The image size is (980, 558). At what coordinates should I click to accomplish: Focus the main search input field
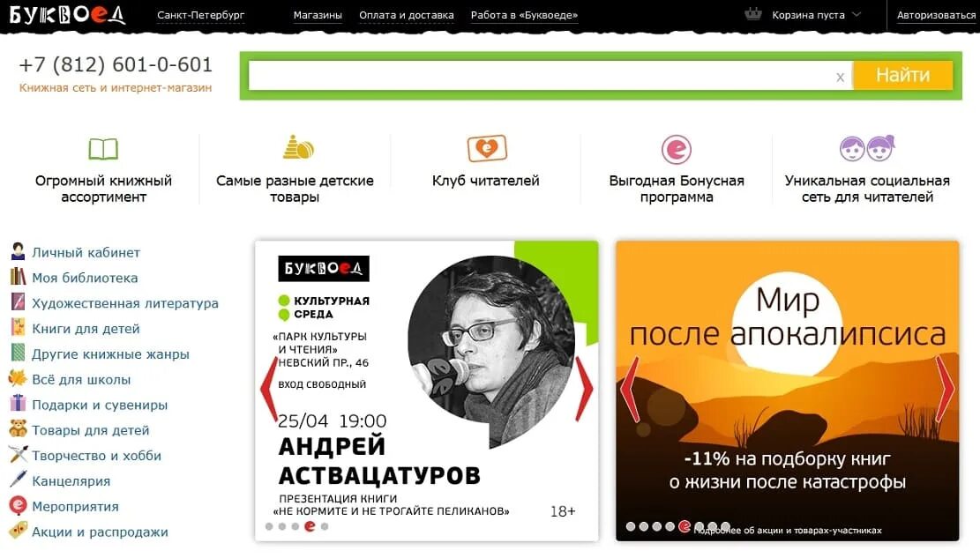(x=542, y=76)
